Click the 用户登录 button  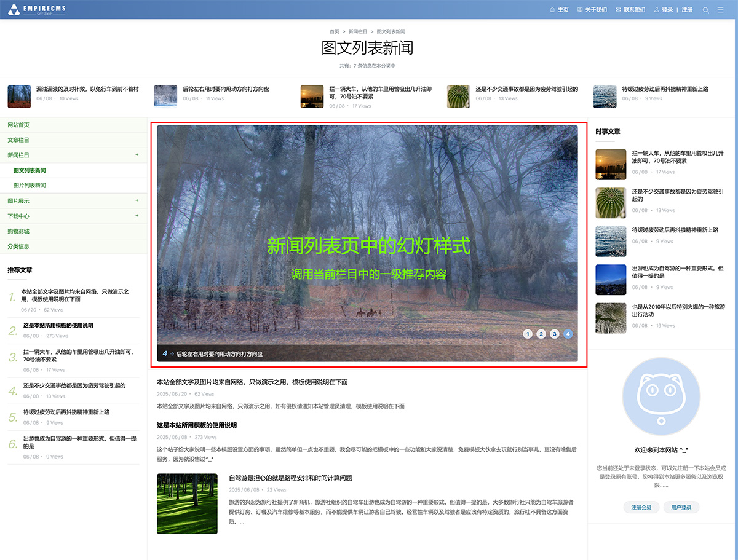(x=681, y=507)
